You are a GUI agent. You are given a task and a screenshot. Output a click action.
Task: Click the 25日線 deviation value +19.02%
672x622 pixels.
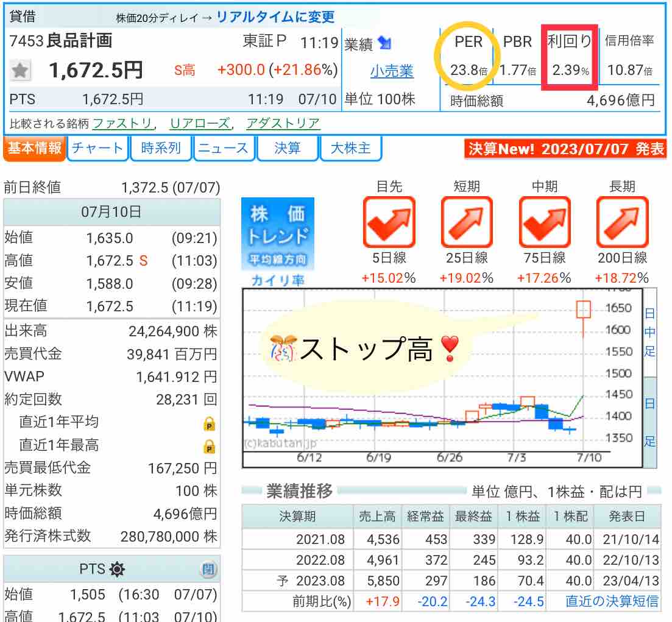click(x=467, y=278)
